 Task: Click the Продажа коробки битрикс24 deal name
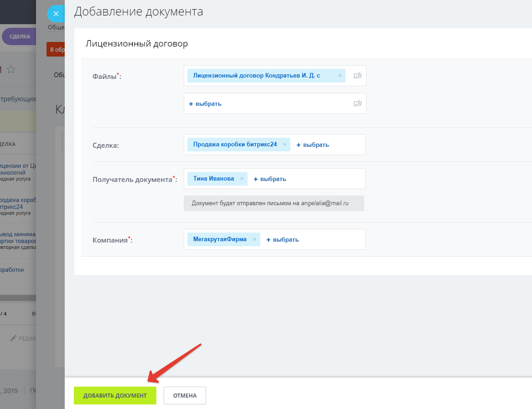(x=235, y=145)
